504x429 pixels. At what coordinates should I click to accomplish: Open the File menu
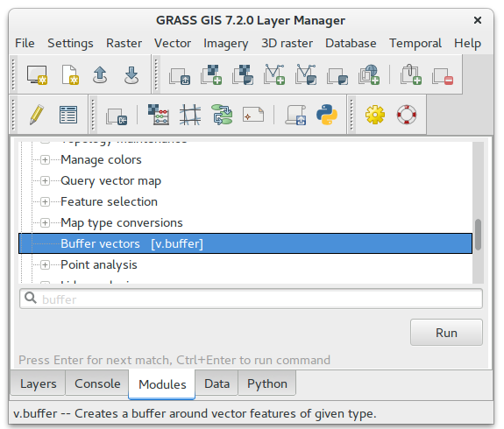tap(25, 43)
